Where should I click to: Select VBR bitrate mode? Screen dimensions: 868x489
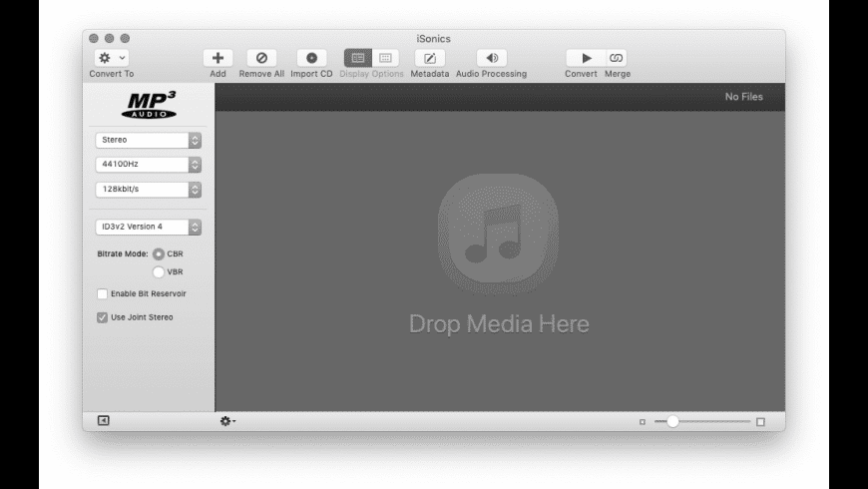(x=159, y=271)
